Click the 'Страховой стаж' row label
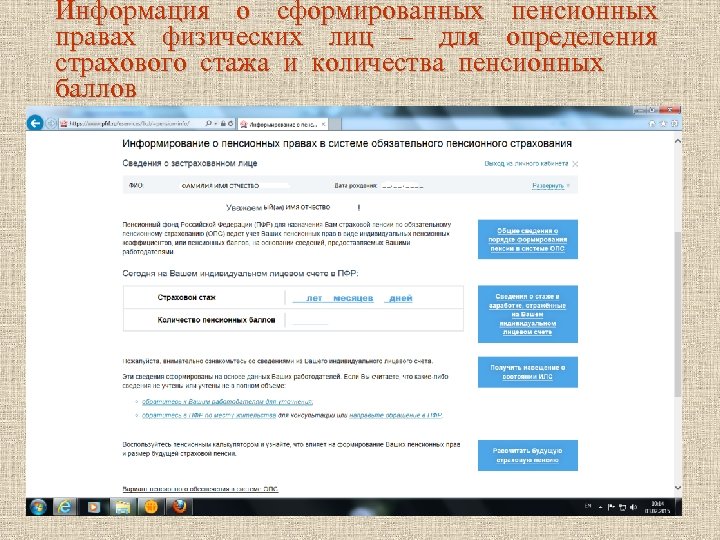720x540 pixels. (186, 298)
